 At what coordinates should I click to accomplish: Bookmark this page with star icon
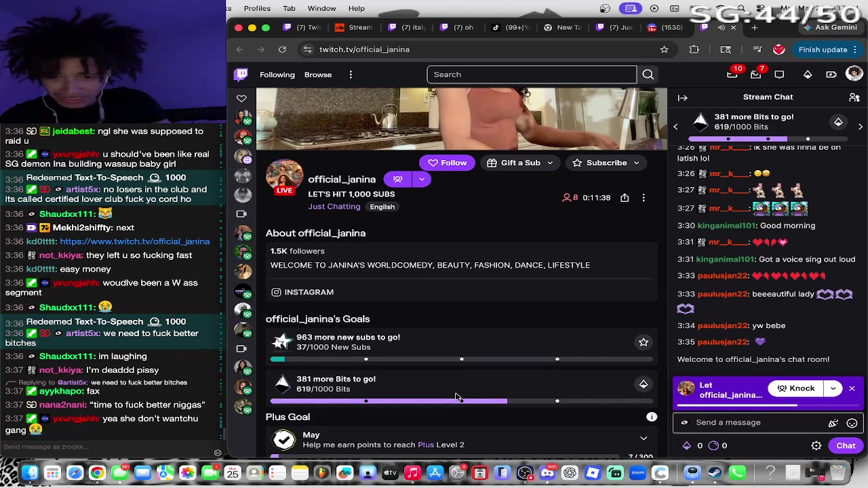pyautogui.click(x=664, y=49)
